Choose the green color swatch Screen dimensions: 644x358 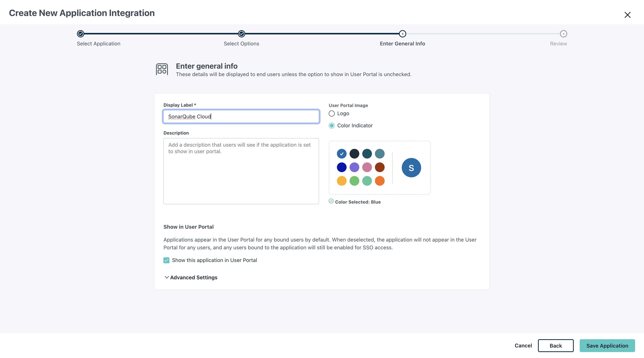coord(354,181)
